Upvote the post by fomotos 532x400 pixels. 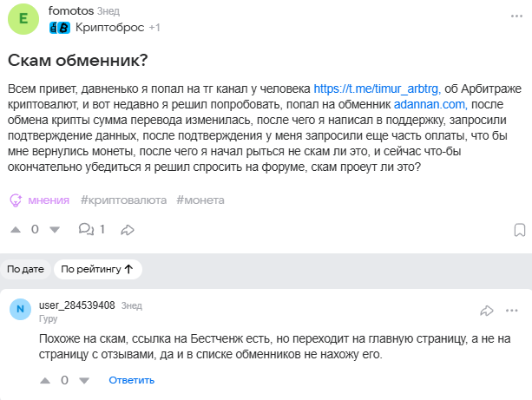[16, 230]
